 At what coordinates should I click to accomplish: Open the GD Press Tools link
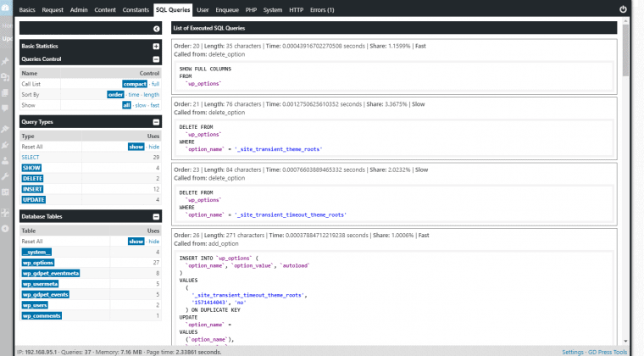click(x=608, y=353)
